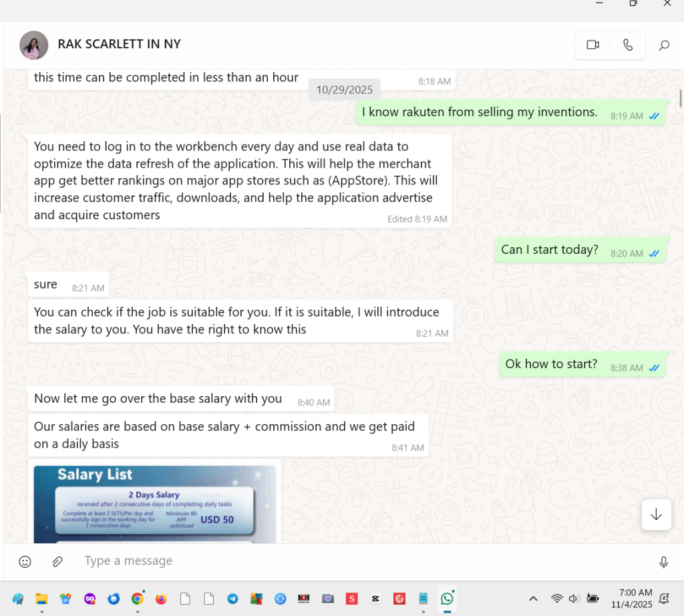The image size is (684, 616).
Task: Start a voice call from chat header
Action: point(627,45)
